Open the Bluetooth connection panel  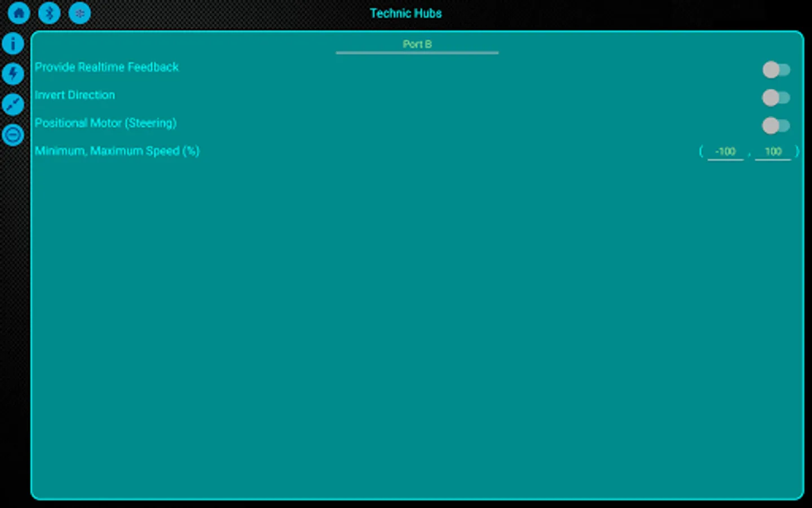click(x=50, y=12)
